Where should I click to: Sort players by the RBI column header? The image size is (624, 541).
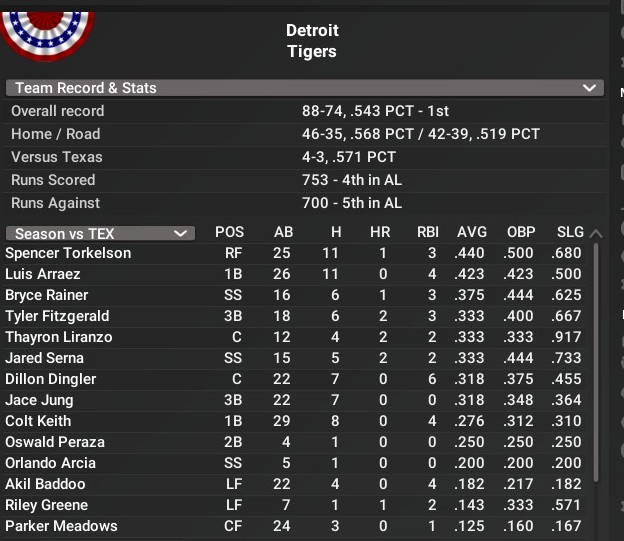tap(428, 232)
